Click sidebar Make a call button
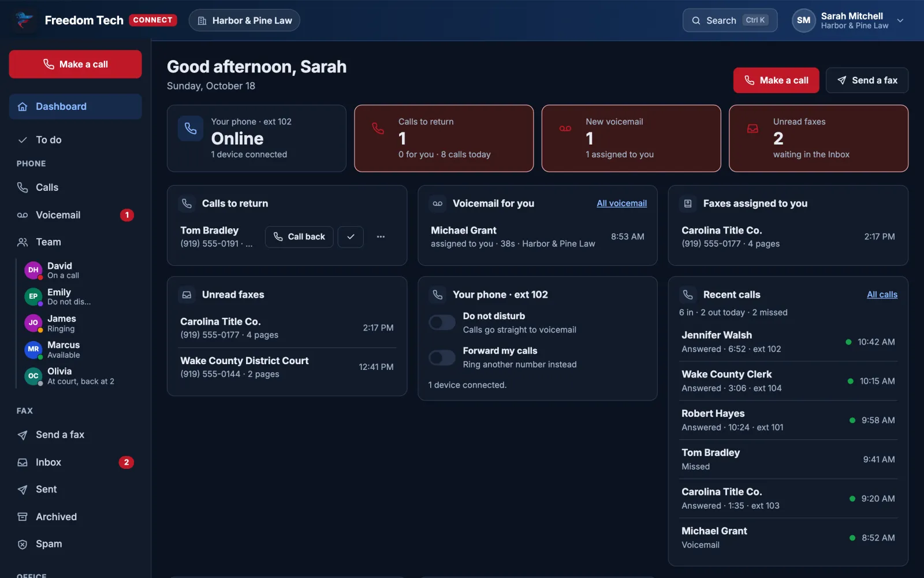The height and width of the screenshot is (578, 924). pos(75,64)
